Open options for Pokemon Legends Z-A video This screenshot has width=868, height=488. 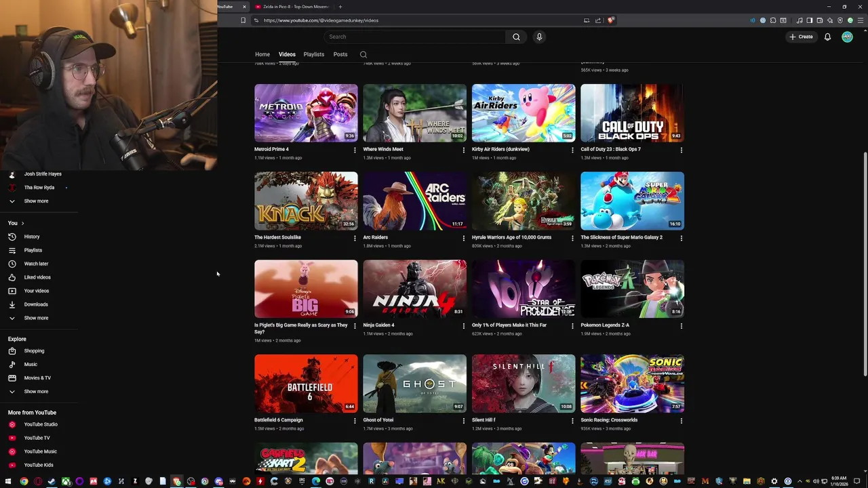click(681, 326)
